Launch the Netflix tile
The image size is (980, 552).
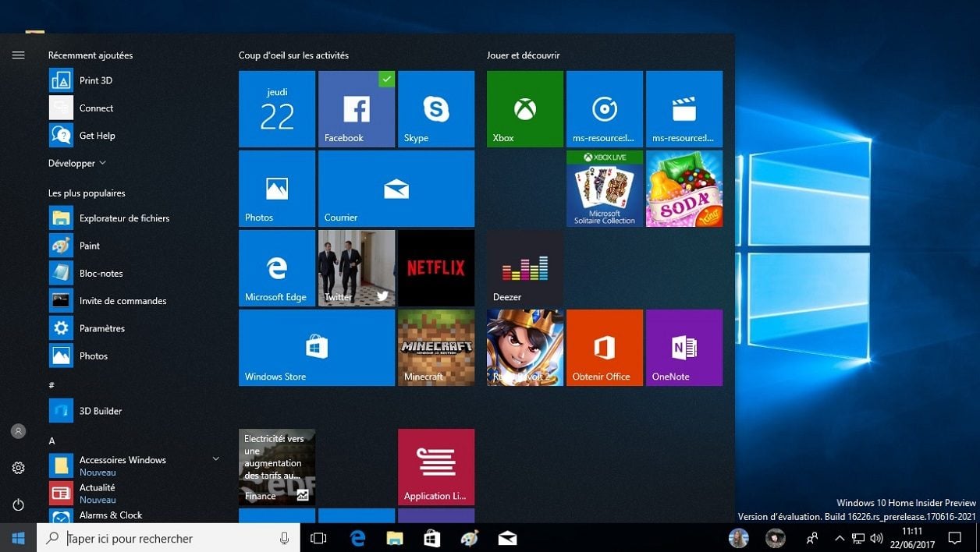(x=436, y=268)
